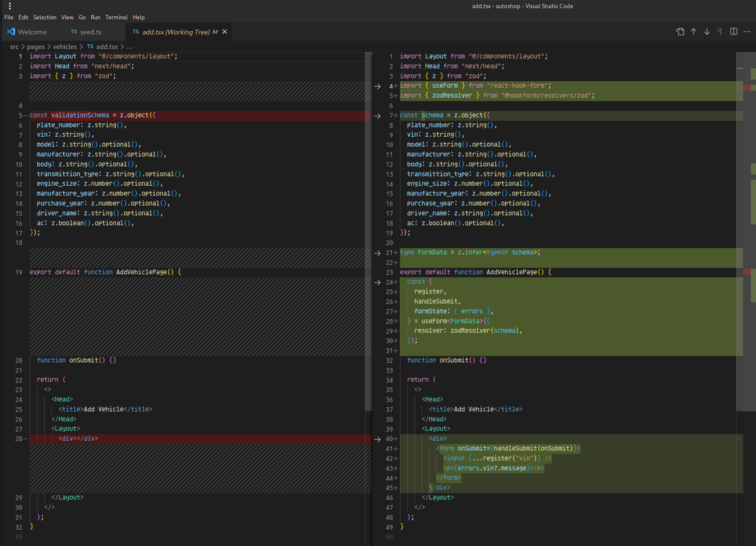The image size is (756, 546).
Task: Click 'engine_size' line in left pane
Action: pyautogui.click(x=100, y=184)
